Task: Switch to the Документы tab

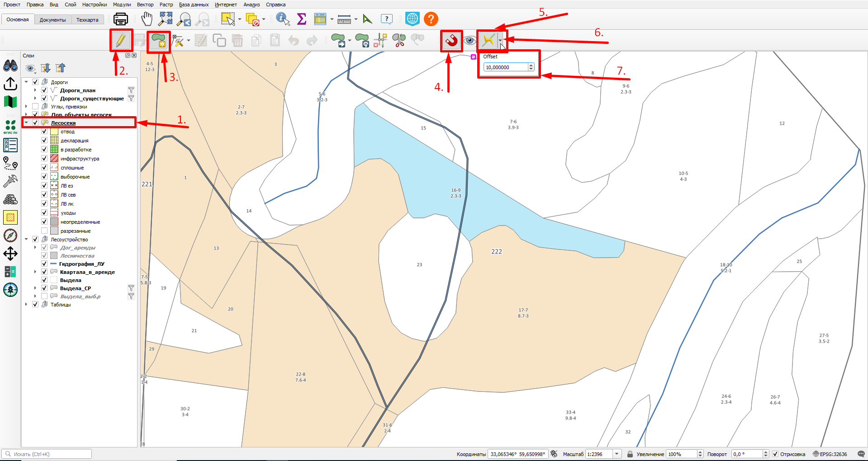Action: click(x=52, y=19)
